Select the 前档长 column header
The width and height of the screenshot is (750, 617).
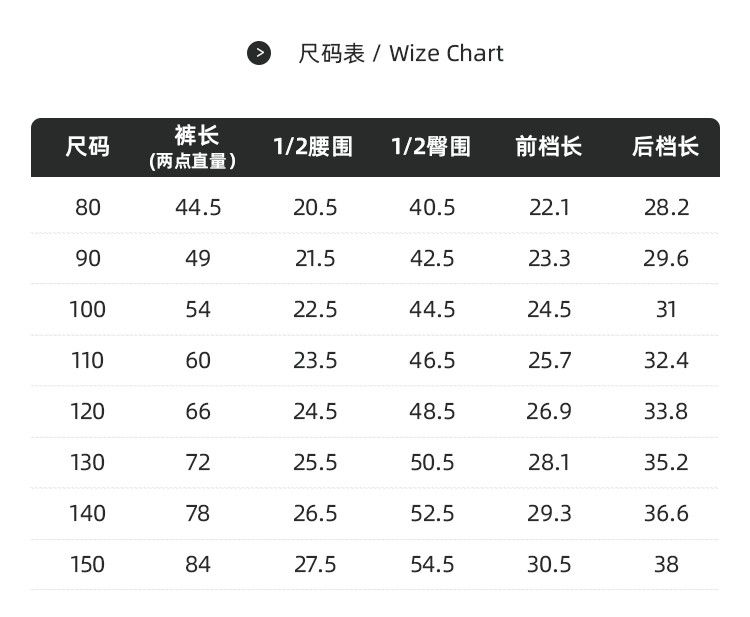549,146
